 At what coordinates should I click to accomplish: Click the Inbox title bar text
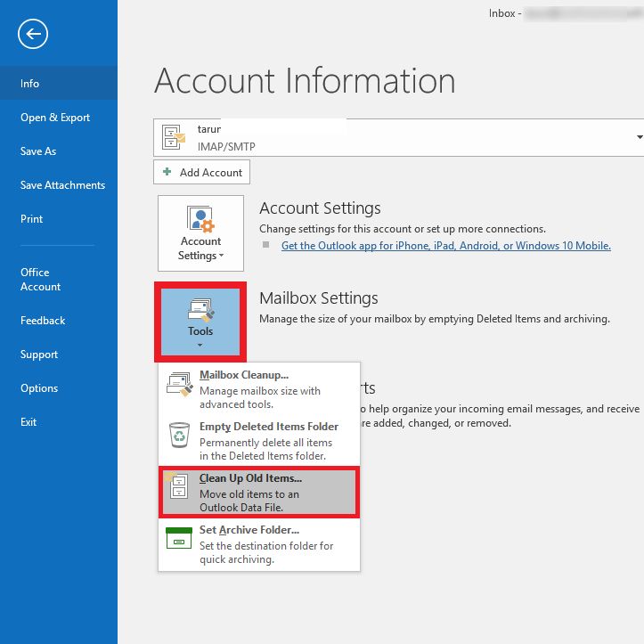click(x=505, y=13)
